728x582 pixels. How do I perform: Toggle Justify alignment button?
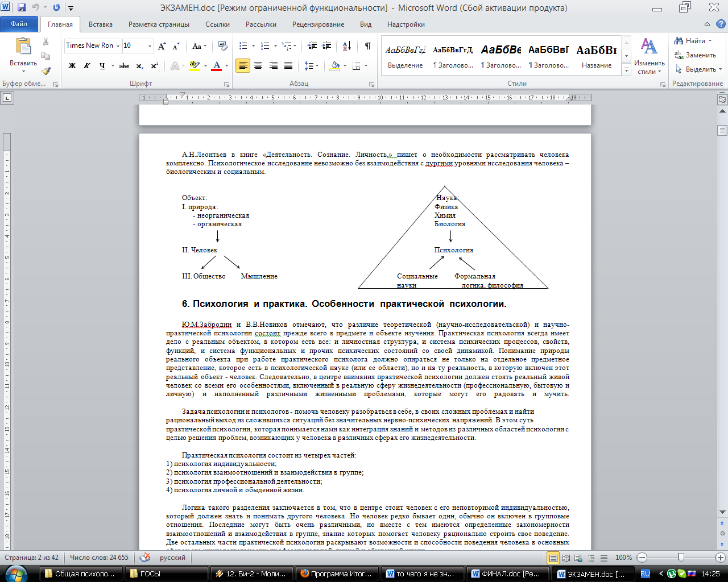click(x=288, y=66)
